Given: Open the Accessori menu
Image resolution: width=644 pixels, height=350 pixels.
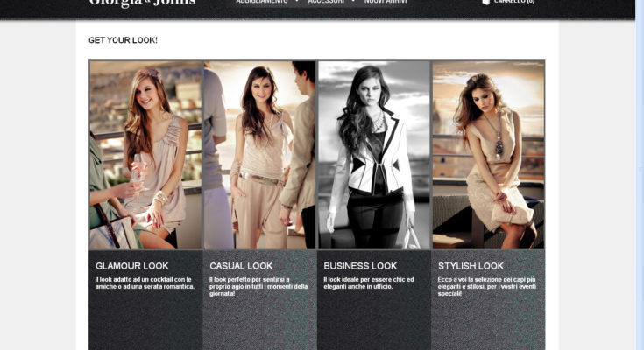Looking at the screenshot, I should click(x=326, y=3).
